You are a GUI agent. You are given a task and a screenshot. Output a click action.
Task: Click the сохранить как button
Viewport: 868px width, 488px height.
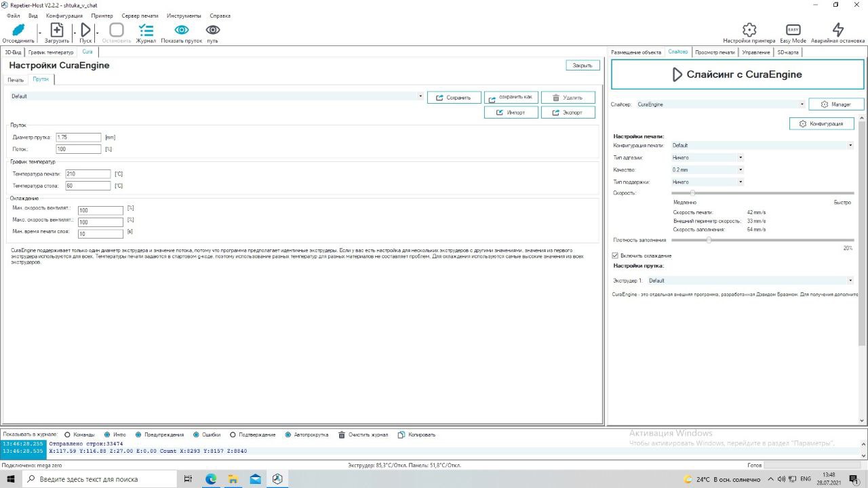(x=511, y=98)
